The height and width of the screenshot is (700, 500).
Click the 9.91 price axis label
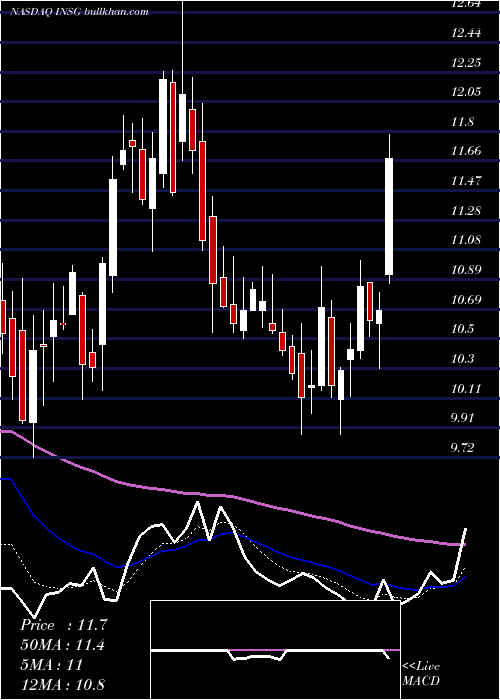click(x=464, y=418)
